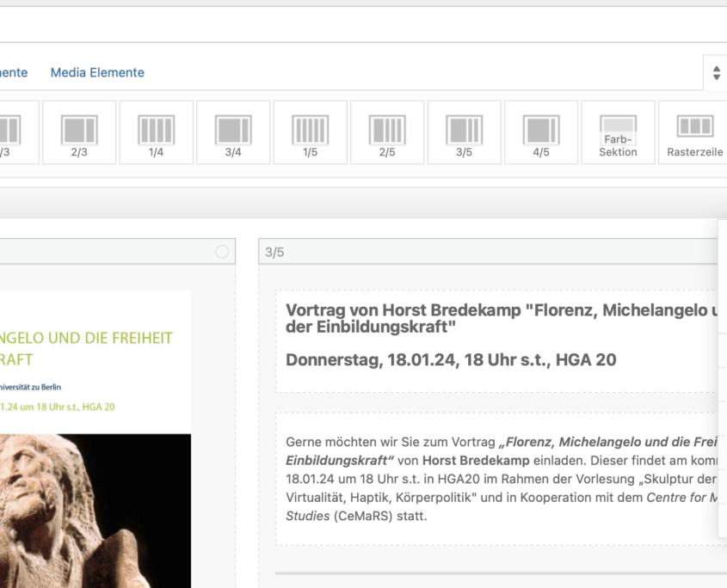Screen dimensions: 727x588
Task: Toggle the element panel expand arrows
Action: pyautogui.click(x=717, y=73)
